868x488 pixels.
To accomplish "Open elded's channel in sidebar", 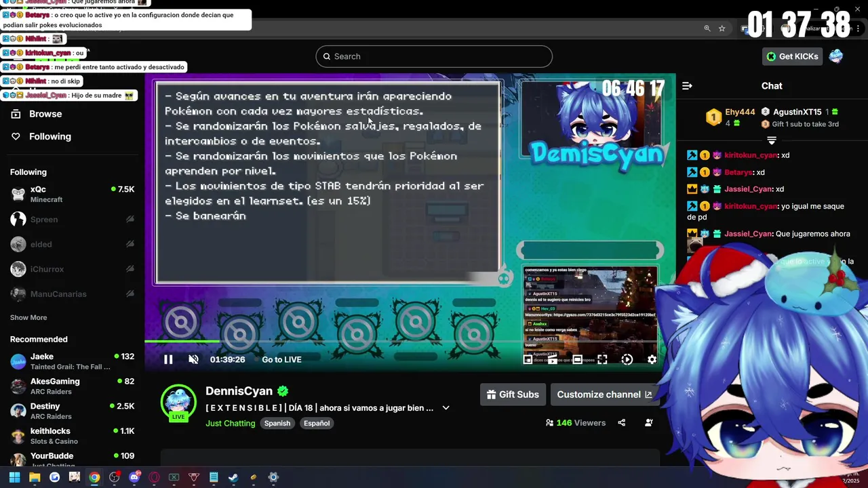I will pos(72,244).
